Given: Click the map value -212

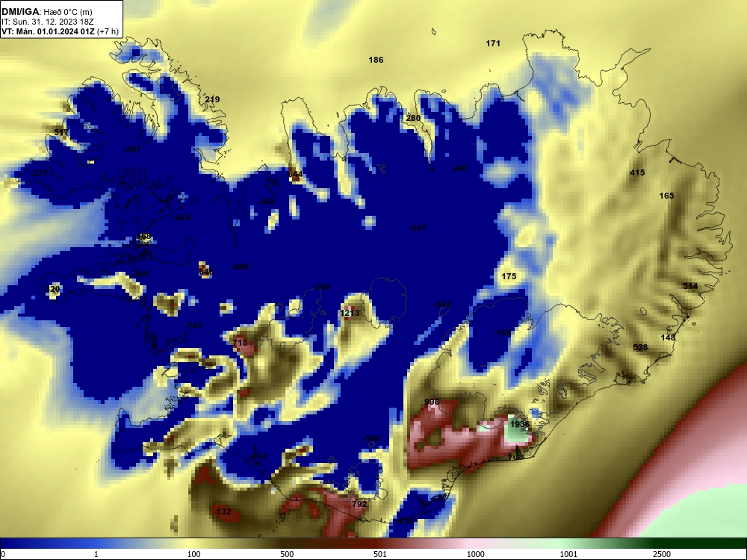Looking at the screenshot, I should click(258, 457).
